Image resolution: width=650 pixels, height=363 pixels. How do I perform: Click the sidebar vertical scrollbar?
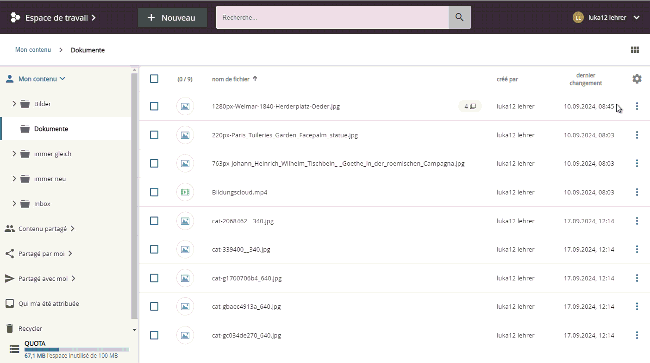[x=134, y=195]
